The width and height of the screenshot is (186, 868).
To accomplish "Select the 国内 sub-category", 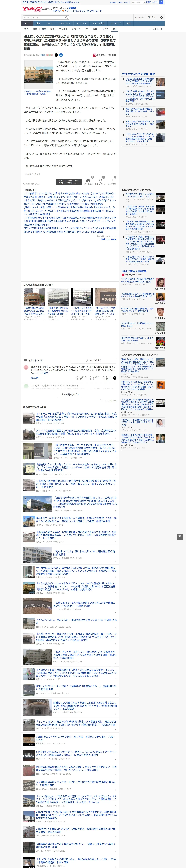I will tap(35, 29).
